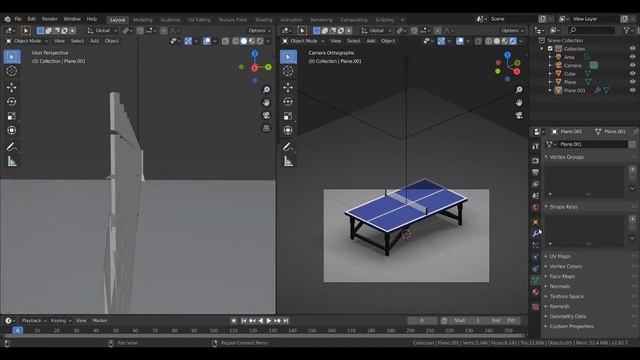The width and height of the screenshot is (640, 360).
Task: Open Keying menu in timeline
Action: pyautogui.click(x=60, y=321)
